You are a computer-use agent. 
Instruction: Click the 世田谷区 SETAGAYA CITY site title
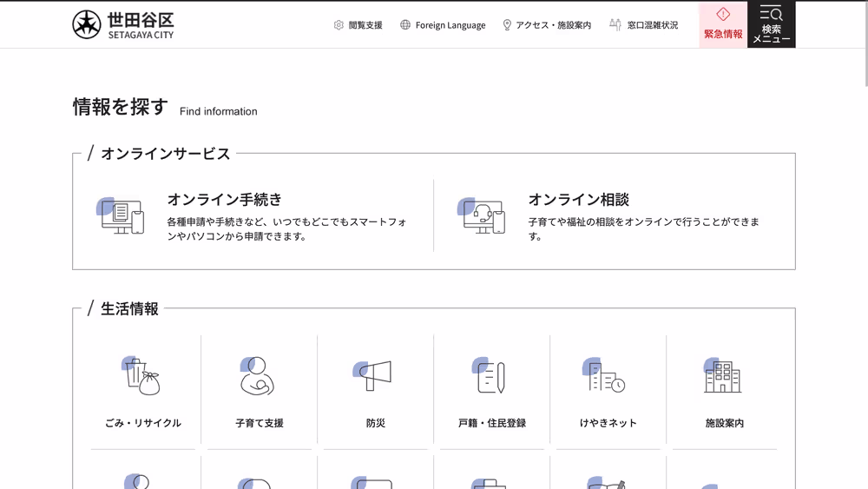(x=141, y=25)
